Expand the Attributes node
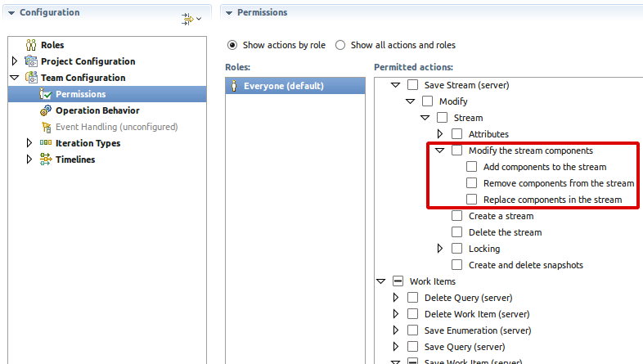 point(440,134)
